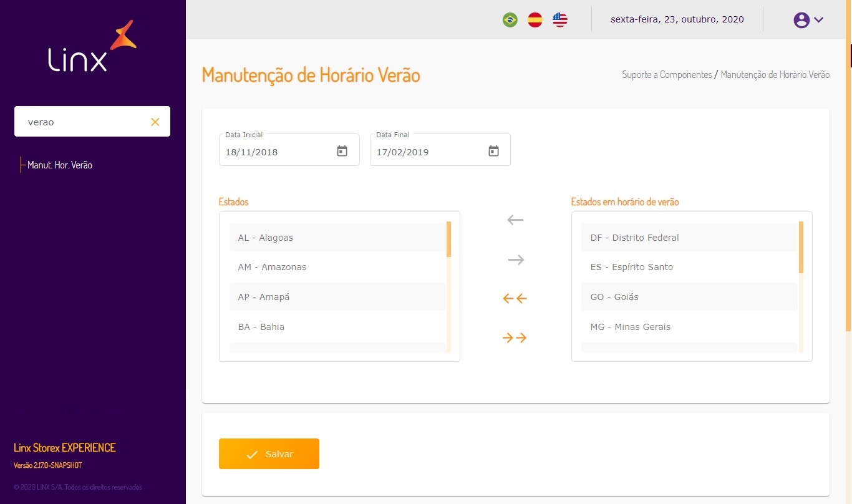852x504 pixels.
Task: Click the Salvar button
Action: [269, 454]
